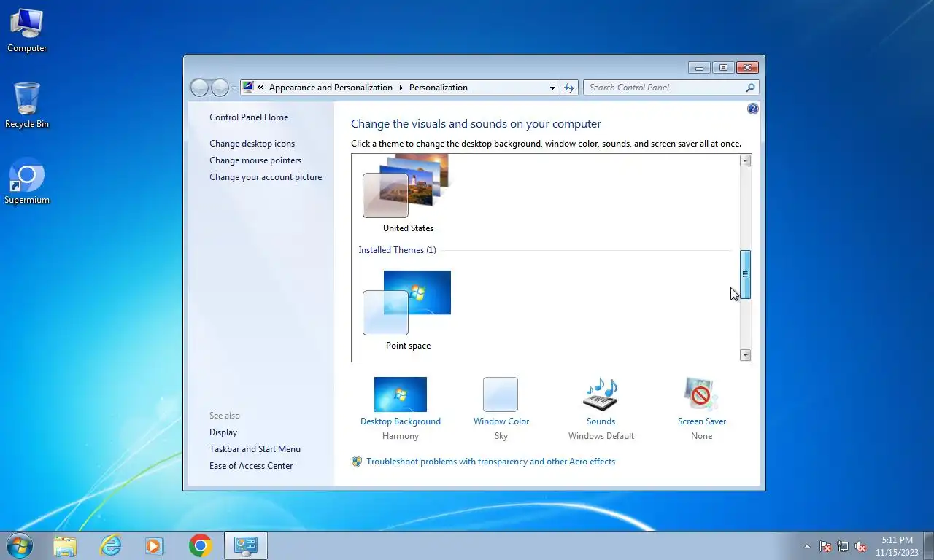Click the Screen Saver text label
Viewport: 934px width, 560px height.
[x=701, y=421]
